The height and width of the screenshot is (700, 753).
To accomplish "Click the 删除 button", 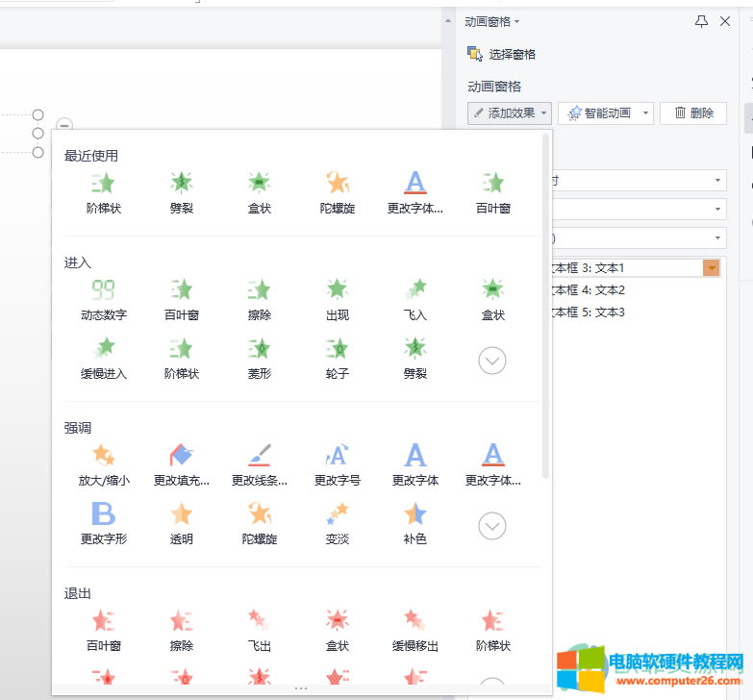I will click(x=693, y=113).
